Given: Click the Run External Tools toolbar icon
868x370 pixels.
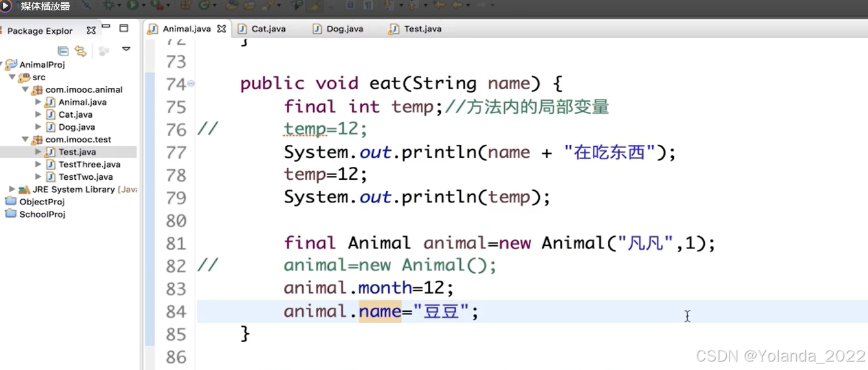Looking at the screenshot, I should click(156, 6).
